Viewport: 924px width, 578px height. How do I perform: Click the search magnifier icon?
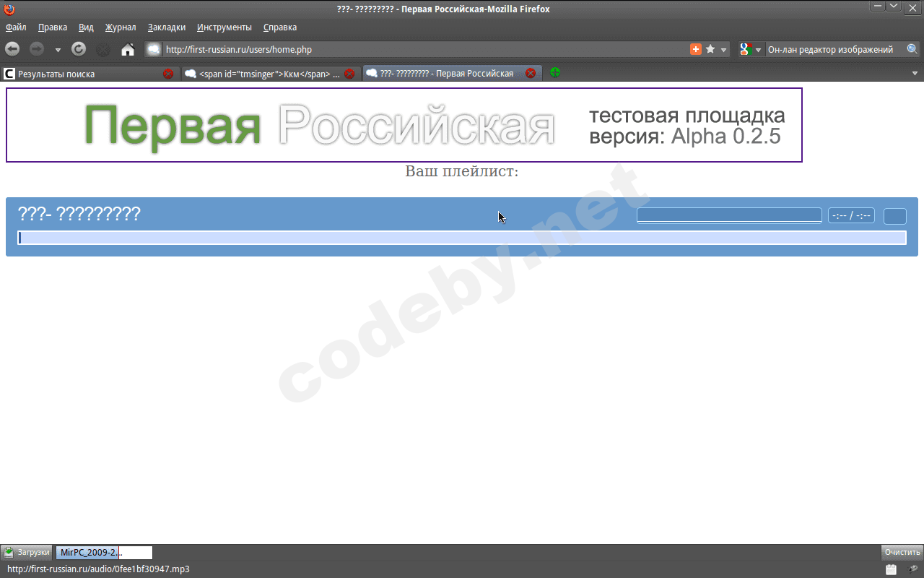(912, 49)
